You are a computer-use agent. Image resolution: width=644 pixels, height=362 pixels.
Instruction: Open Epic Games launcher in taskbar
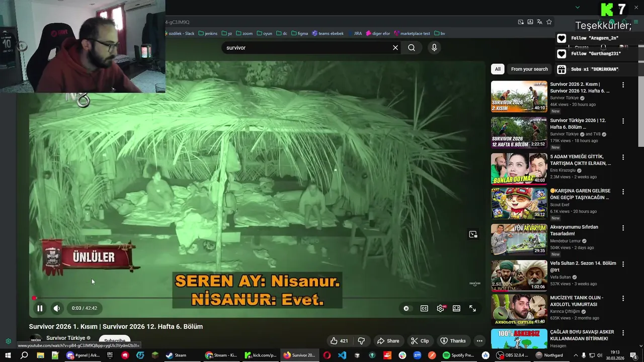[x=110, y=355]
